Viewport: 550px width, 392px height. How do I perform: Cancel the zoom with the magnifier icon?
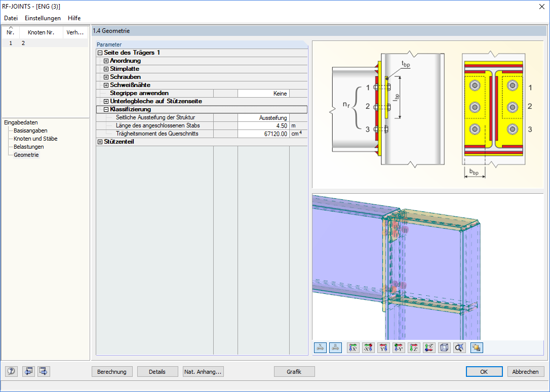pos(459,347)
